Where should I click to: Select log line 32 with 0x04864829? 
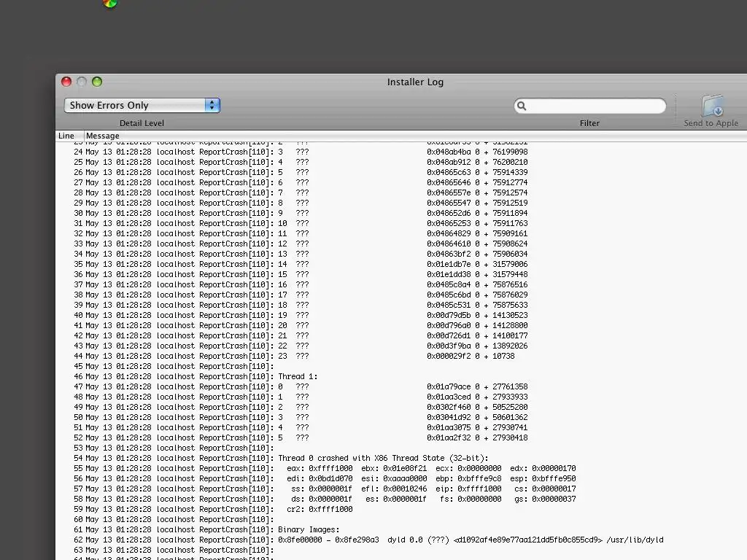pos(401,234)
